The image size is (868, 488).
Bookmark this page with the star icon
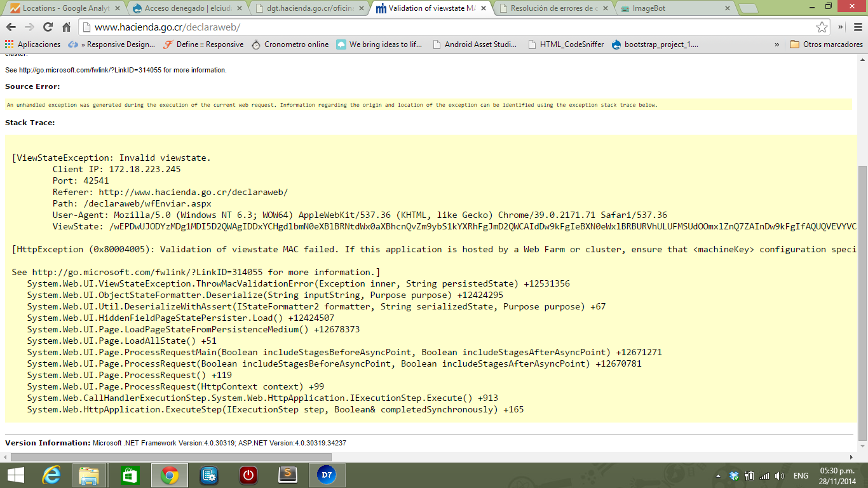(822, 27)
